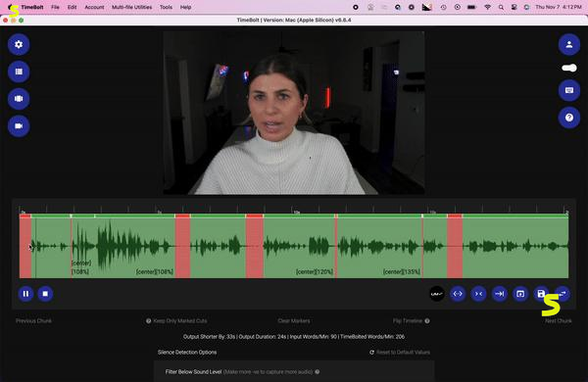Image resolution: width=588 pixels, height=382 pixels.
Task: Click Flip Timeline
Action: [x=408, y=321]
